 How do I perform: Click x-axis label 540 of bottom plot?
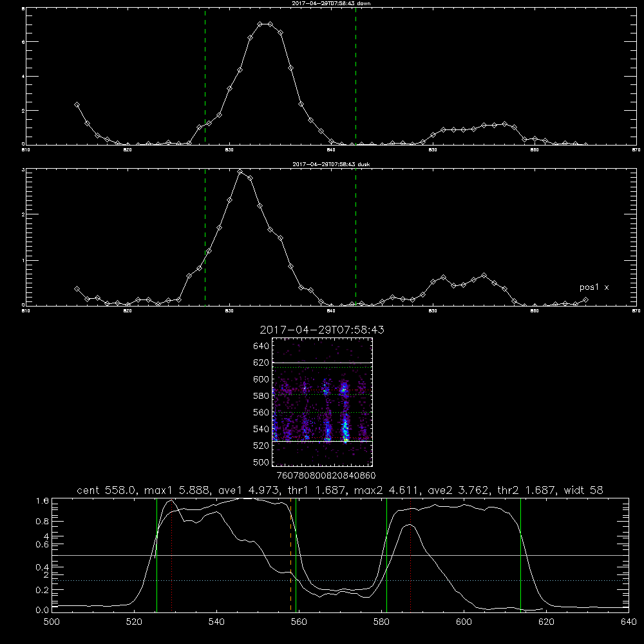tap(216, 622)
